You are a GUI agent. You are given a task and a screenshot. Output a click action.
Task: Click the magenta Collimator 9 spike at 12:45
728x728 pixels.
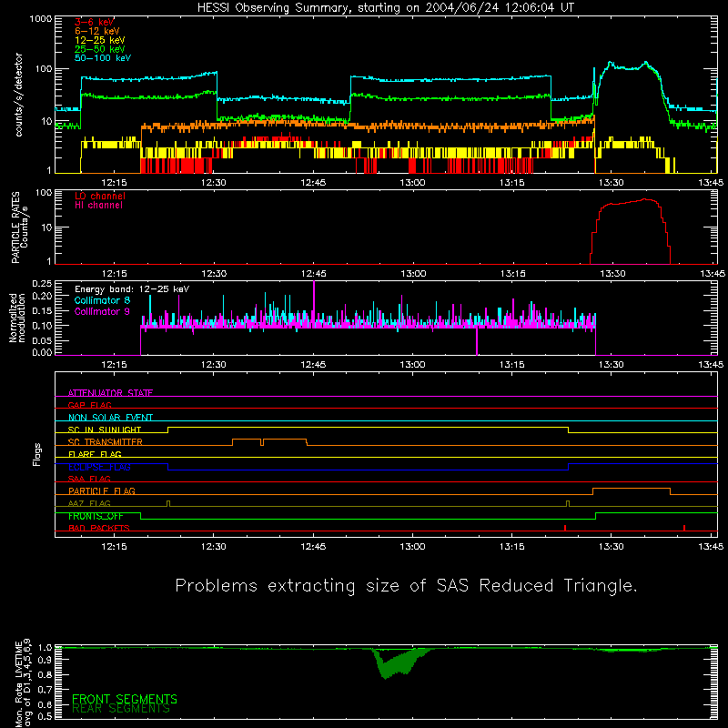pos(314,302)
